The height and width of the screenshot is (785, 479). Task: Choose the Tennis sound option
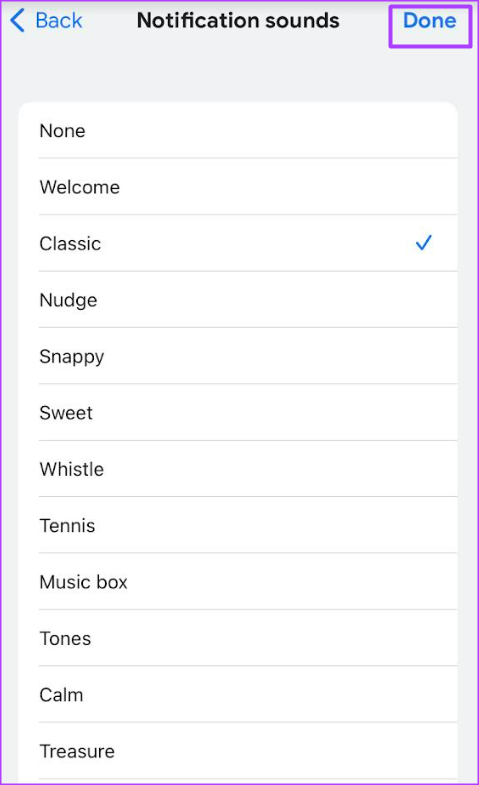pyautogui.click(x=238, y=526)
